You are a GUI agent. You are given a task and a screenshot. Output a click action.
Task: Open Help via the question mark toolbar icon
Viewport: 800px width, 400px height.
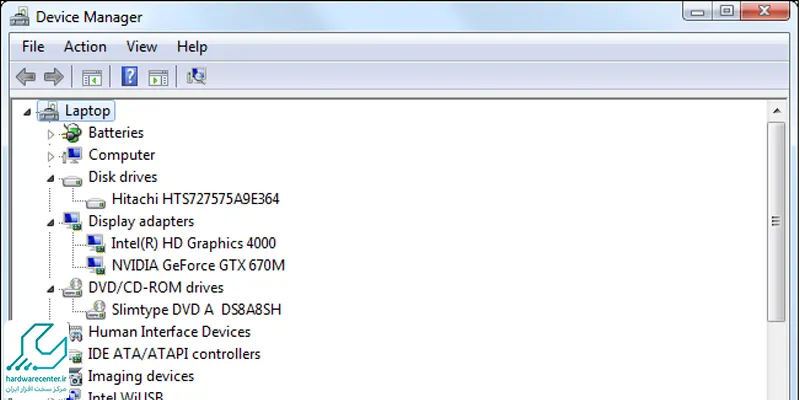130,77
